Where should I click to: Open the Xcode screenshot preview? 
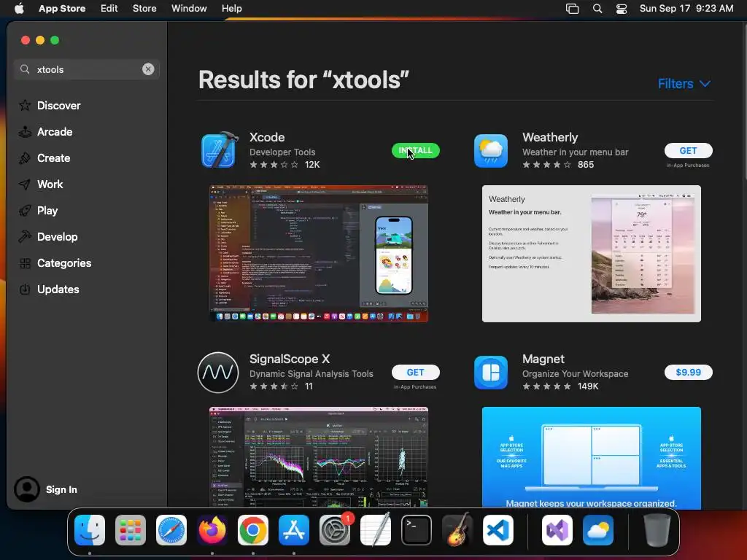coord(319,253)
